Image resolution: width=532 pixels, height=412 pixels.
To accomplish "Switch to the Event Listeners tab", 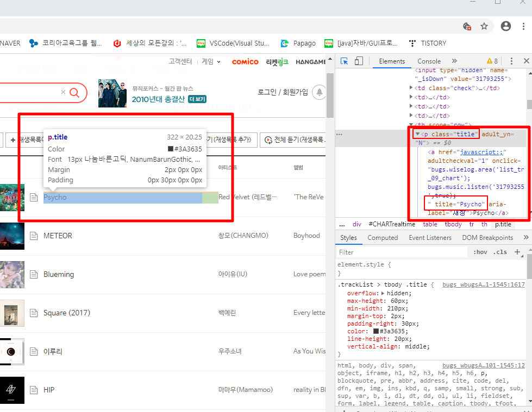I will [430, 238].
